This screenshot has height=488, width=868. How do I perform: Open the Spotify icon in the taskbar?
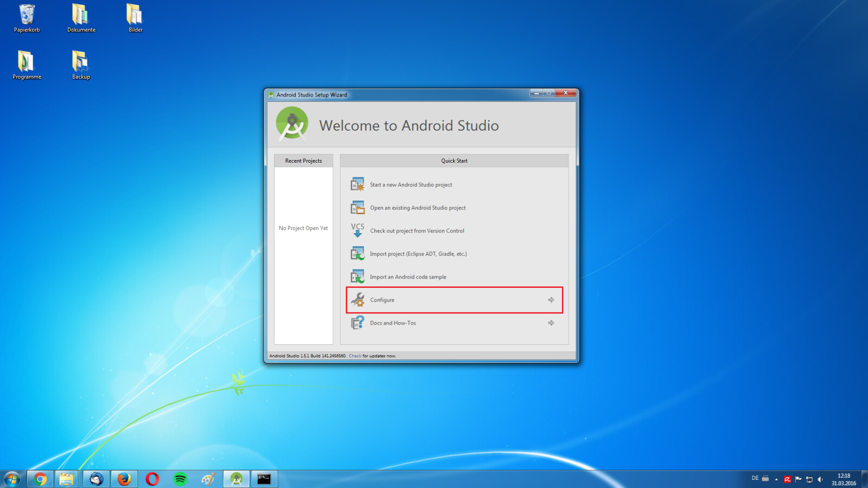pos(180,479)
